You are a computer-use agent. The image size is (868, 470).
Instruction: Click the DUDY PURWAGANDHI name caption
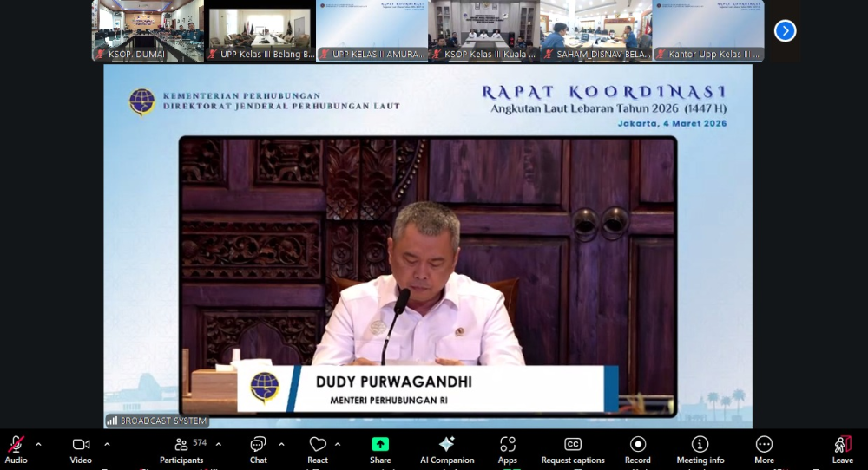(x=393, y=382)
